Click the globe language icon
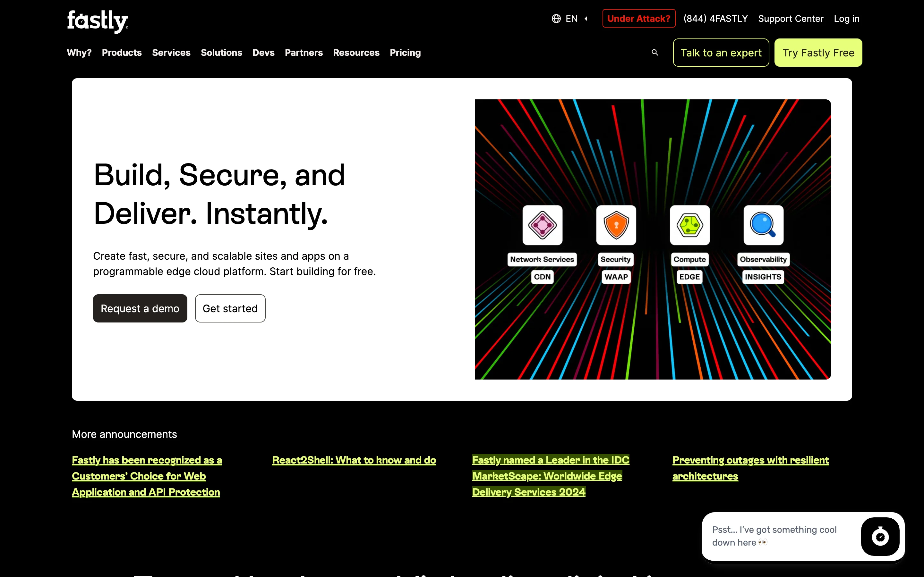The height and width of the screenshot is (577, 924). [556, 19]
